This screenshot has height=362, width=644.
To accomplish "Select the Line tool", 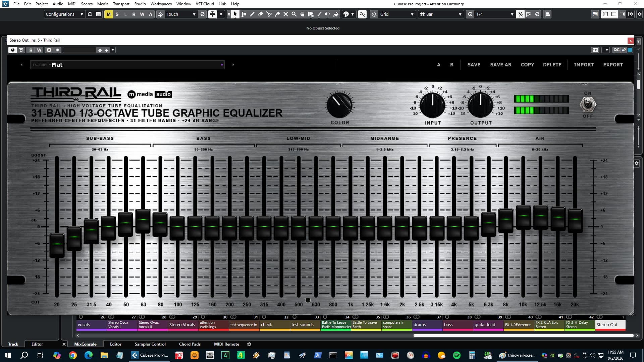I will tap(319, 14).
